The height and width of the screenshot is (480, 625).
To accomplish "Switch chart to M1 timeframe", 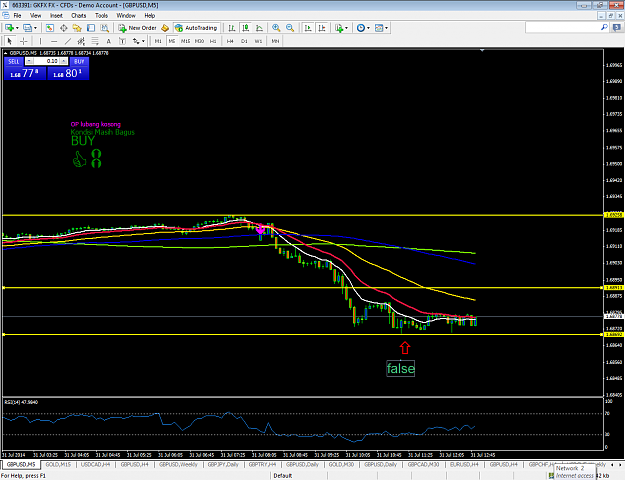I will point(158,41).
